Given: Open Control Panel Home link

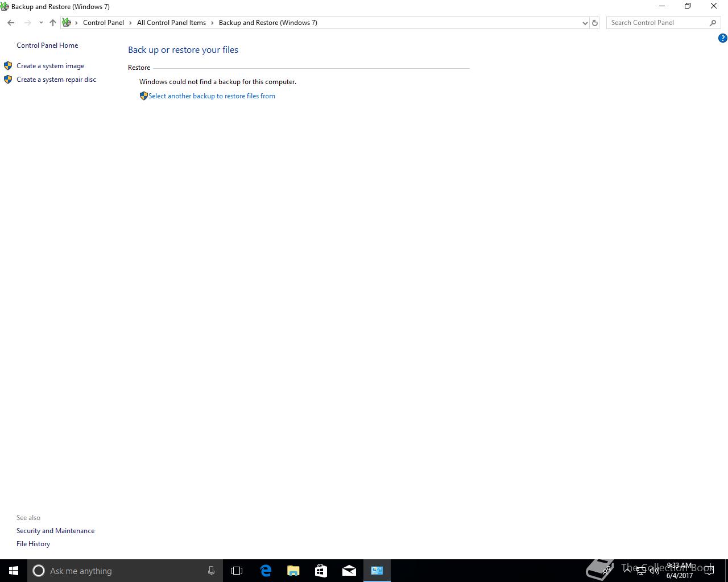Looking at the screenshot, I should coord(47,45).
